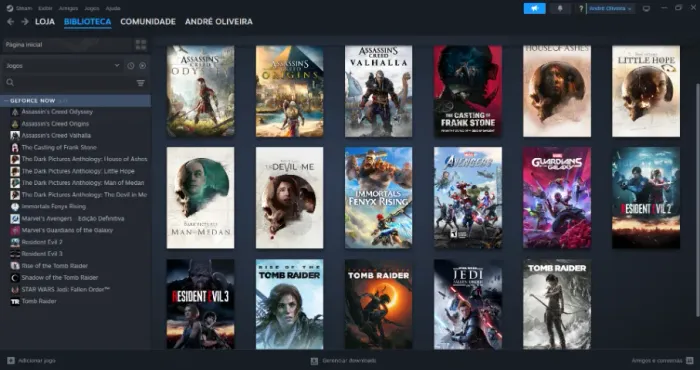Screen dimensions: 700x370
Task: Click the collections grid view icon
Action: (141, 45)
